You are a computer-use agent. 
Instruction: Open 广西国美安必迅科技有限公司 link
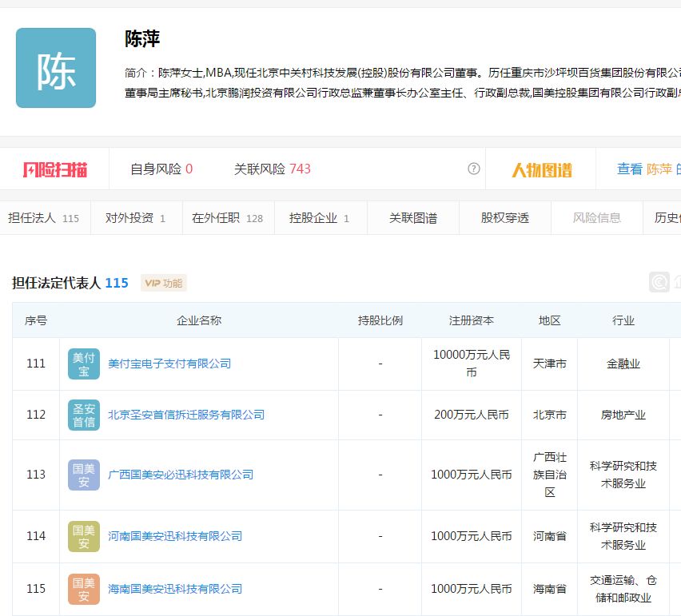click(x=181, y=475)
